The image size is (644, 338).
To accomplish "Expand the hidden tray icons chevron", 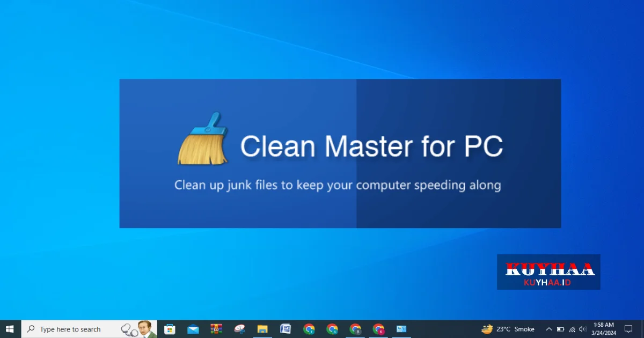I will (548, 329).
